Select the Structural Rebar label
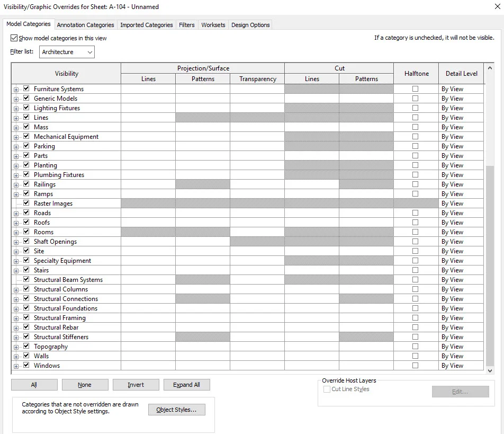Viewport: 504px width, 434px height. pyautogui.click(x=56, y=327)
